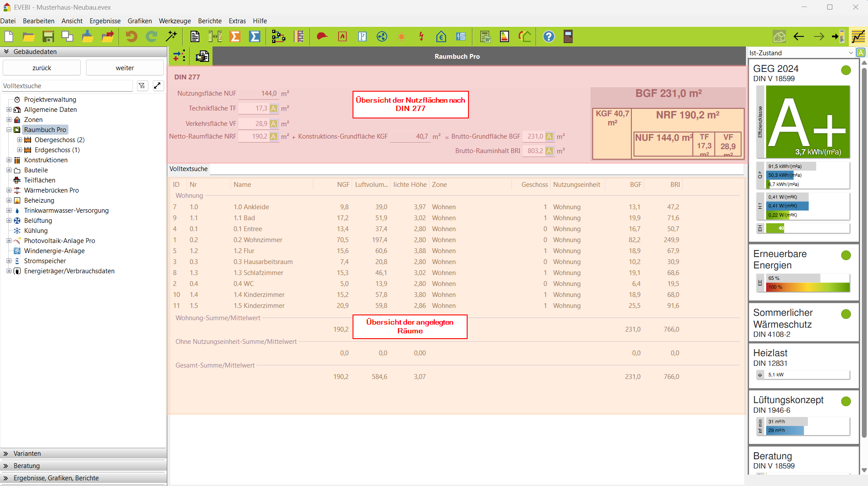This screenshot has width=868, height=486.
Task: Open the ventilation fan icon
Action: (382, 36)
